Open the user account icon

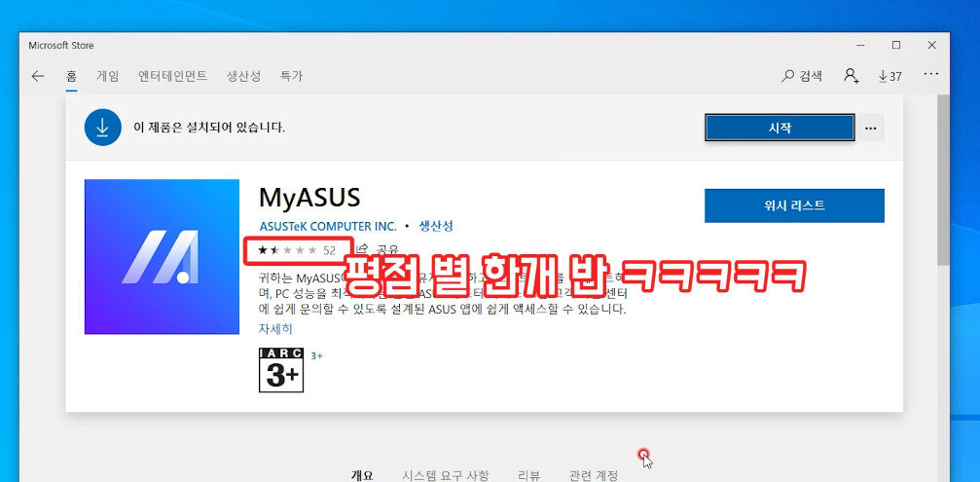click(851, 76)
